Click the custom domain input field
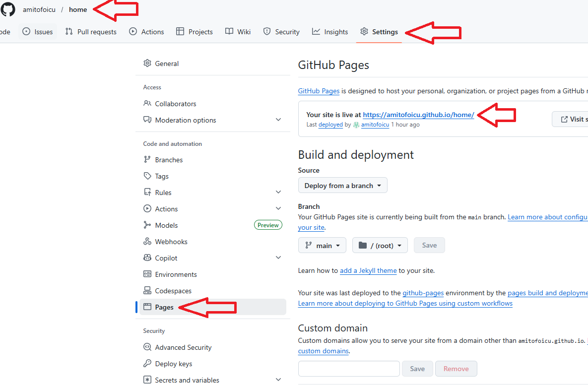Viewport: 588px width, 388px height. pos(349,369)
